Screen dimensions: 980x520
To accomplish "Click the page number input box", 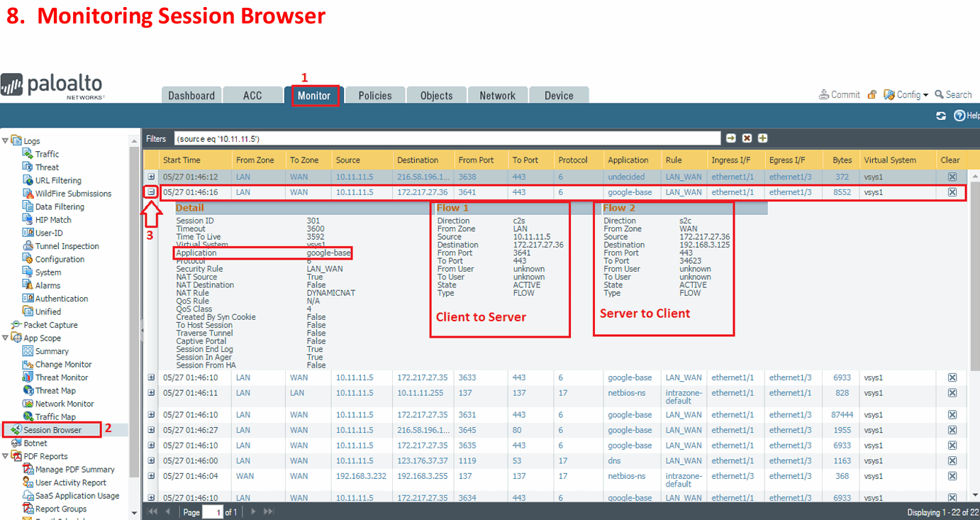I will (x=211, y=511).
